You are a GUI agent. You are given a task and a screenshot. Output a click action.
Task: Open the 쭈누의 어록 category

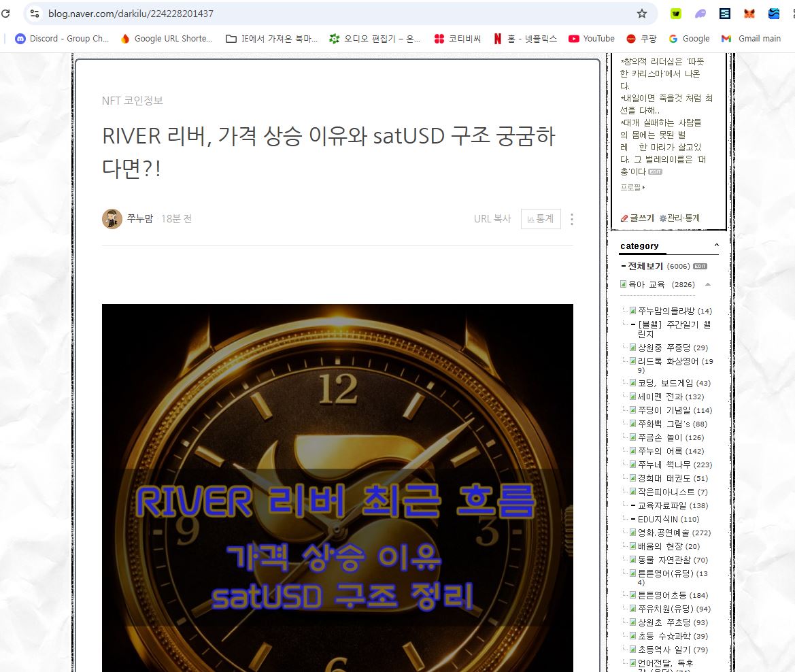660,452
